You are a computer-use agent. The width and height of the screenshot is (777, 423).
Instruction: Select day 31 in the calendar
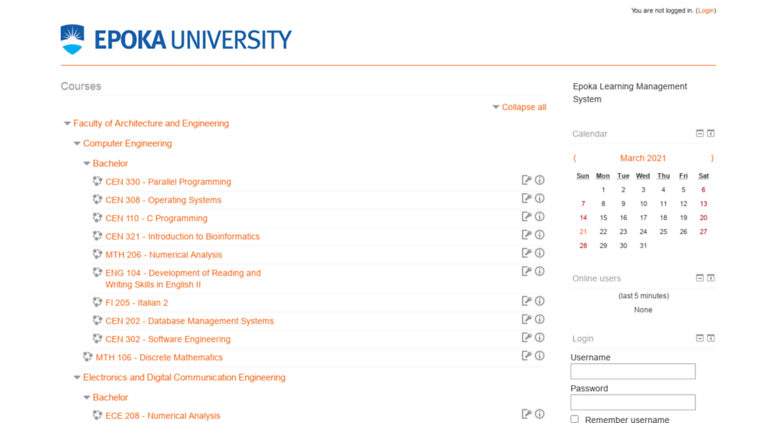click(x=643, y=246)
